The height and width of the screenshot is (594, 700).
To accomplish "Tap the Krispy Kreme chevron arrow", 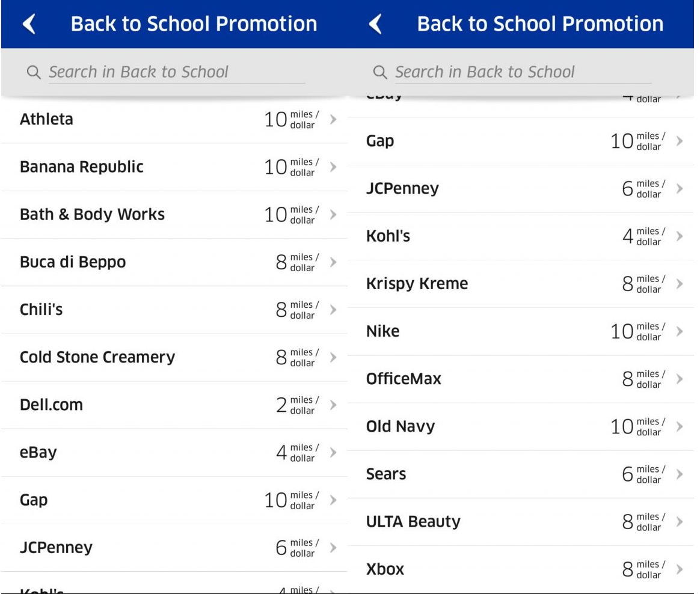I will tap(680, 283).
